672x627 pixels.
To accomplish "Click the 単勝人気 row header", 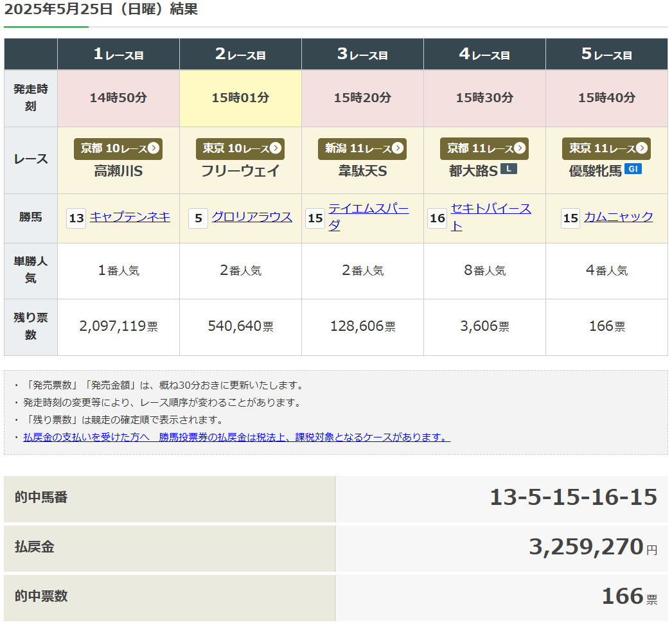I will point(31,271).
